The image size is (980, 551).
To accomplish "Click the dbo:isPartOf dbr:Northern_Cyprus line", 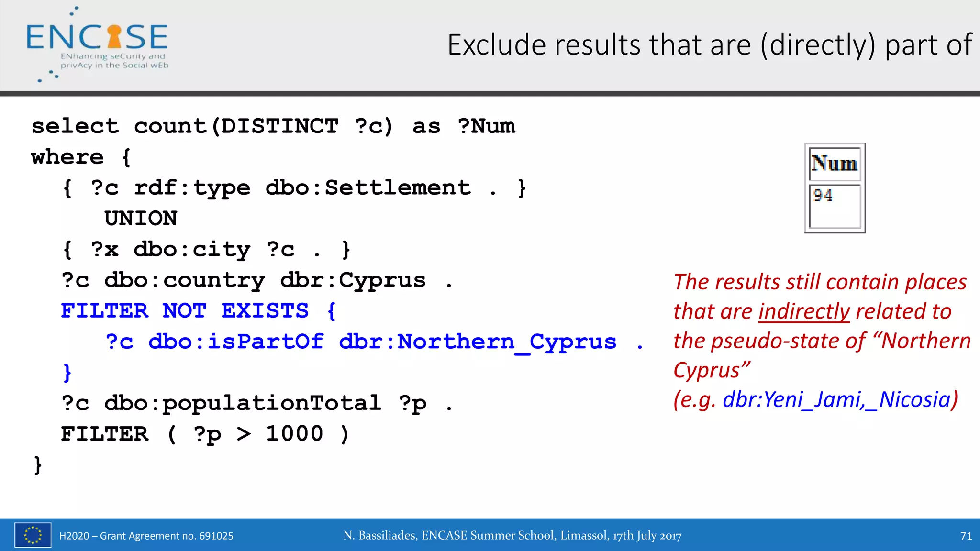I will pyautogui.click(x=374, y=342).
